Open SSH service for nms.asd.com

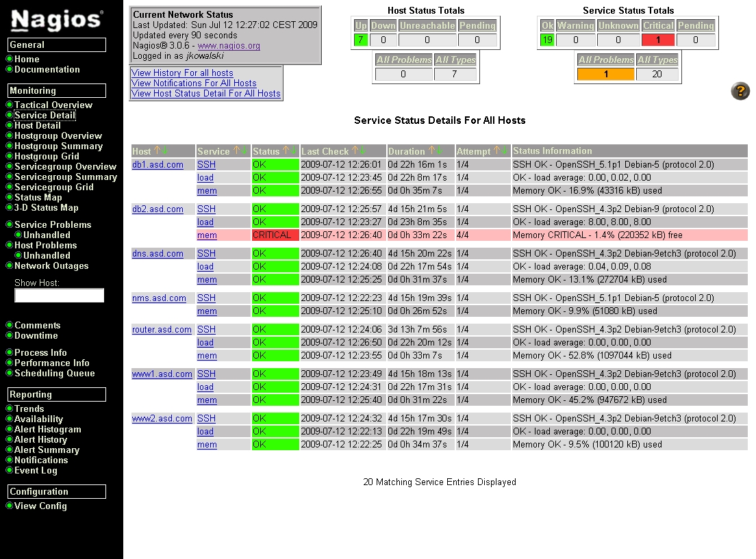pyautogui.click(x=206, y=298)
